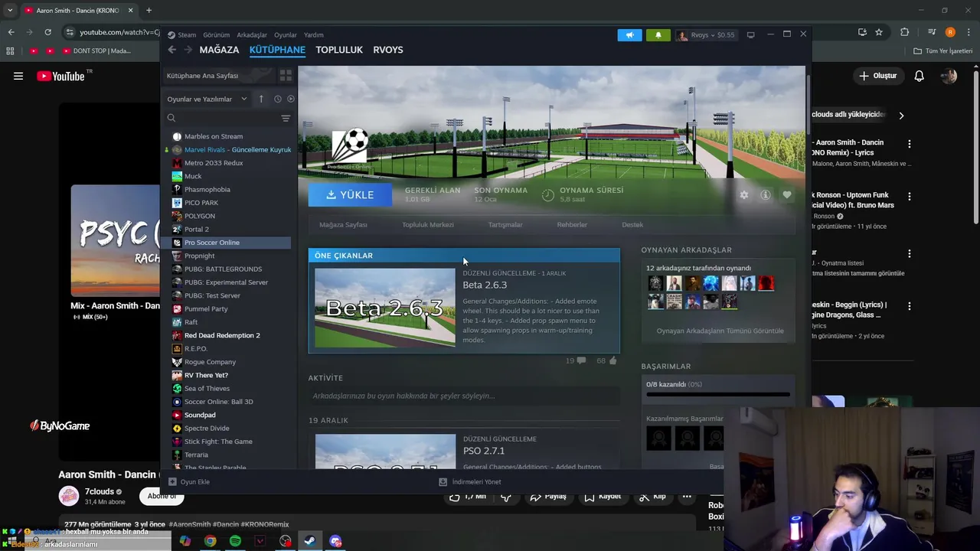
Task: Click the thumbs-up icon under Beta 2.6.3
Action: (613, 360)
